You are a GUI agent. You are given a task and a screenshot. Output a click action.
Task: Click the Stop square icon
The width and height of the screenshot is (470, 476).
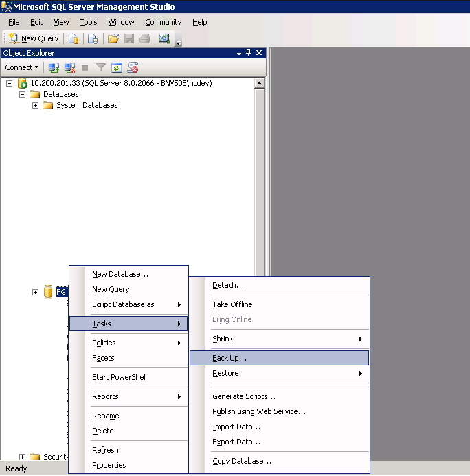click(85, 68)
